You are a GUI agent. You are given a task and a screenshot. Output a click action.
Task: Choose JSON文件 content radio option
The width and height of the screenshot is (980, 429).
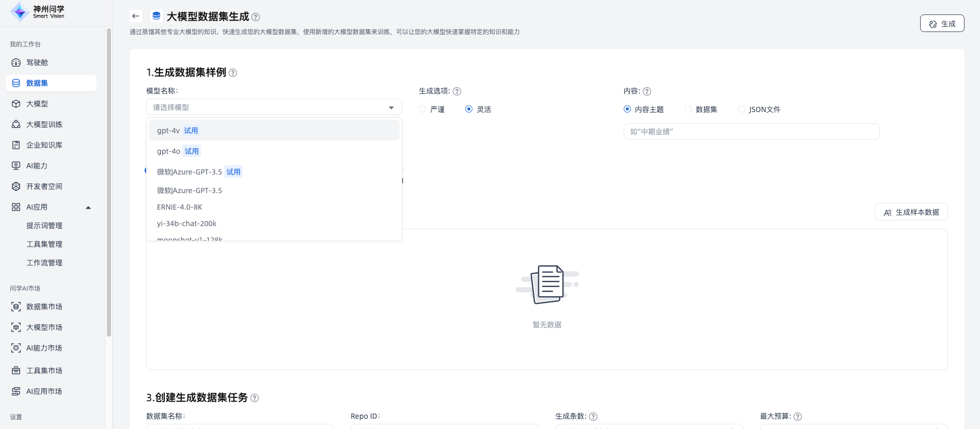[742, 109]
